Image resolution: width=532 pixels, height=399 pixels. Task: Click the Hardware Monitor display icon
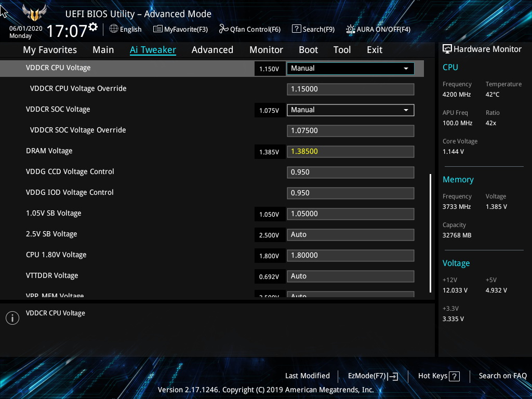(x=447, y=49)
